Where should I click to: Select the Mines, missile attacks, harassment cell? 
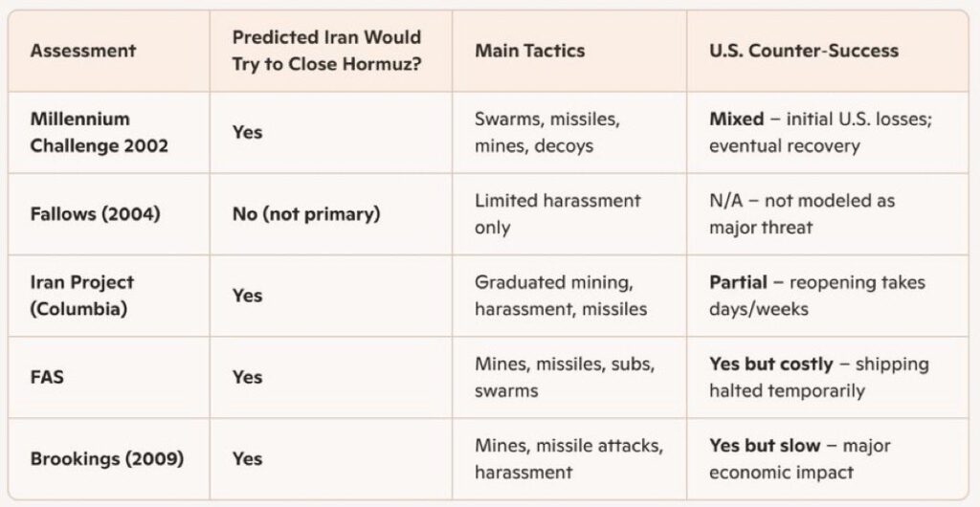[x=568, y=459]
